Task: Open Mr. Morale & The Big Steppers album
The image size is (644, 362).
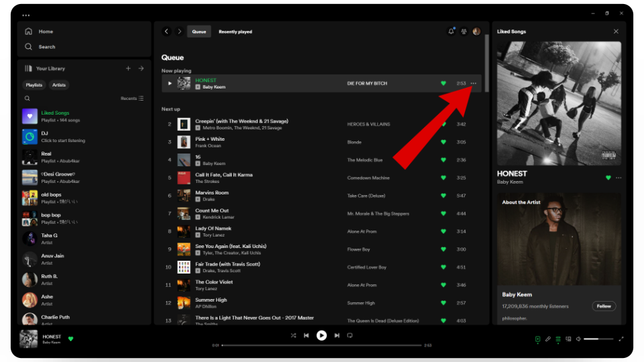Action: [378, 213]
